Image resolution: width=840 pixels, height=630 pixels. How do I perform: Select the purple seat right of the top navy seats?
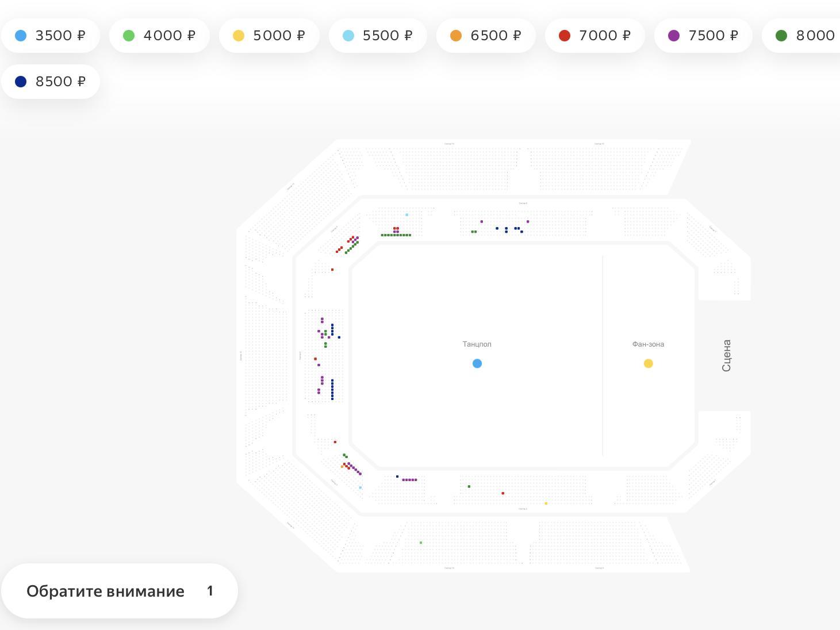pos(528,221)
